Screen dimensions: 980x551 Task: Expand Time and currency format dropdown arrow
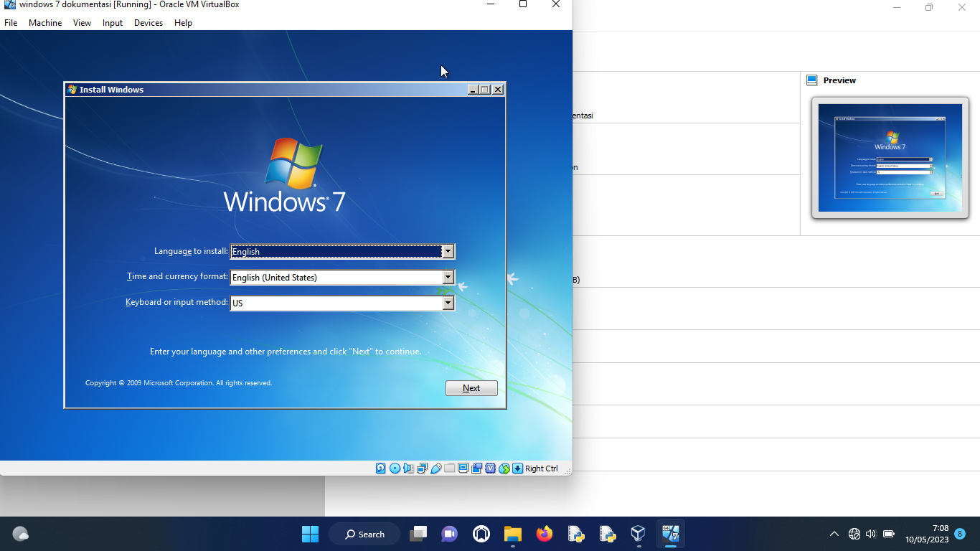point(448,277)
